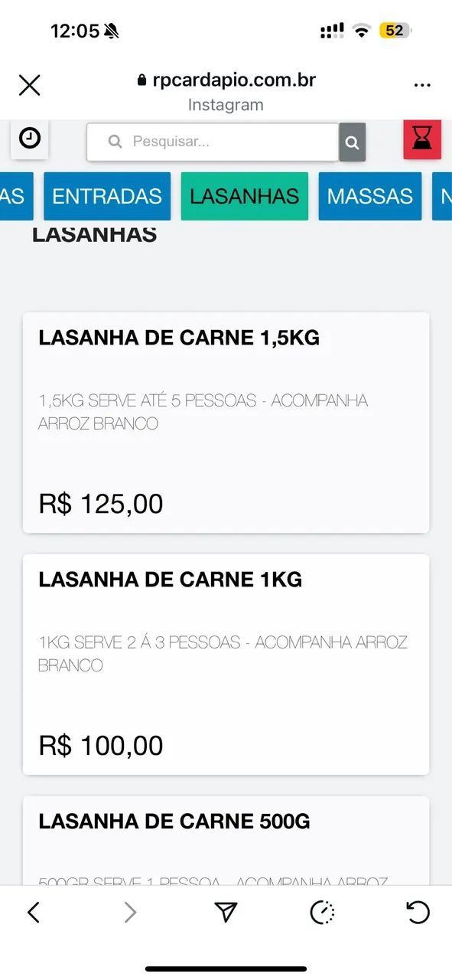Select the LASANHAS category tab

tap(244, 196)
